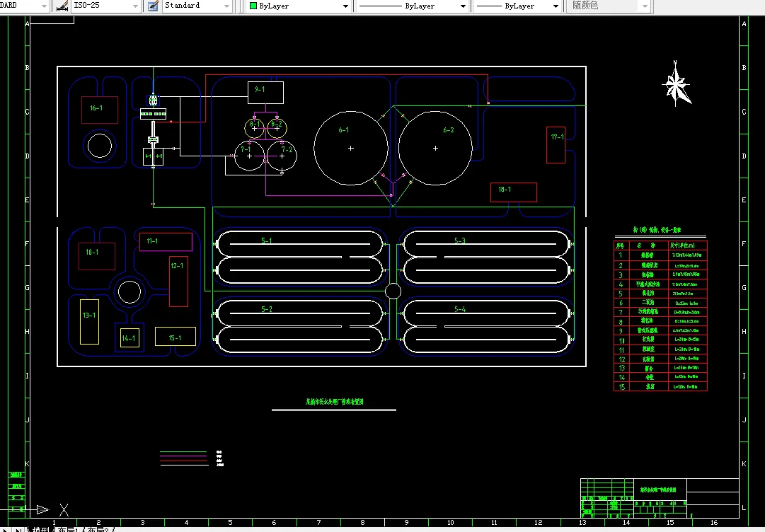Viewport: 765px width, 532px height.
Task: Select the label 7-2 in the drawing
Action: tap(287, 150)
